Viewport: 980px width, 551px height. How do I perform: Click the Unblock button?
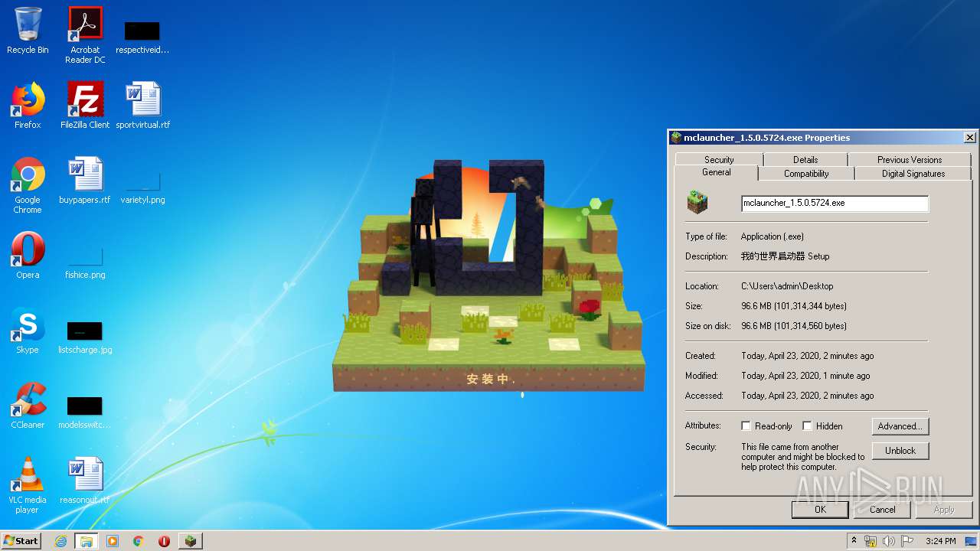point(900,451)
